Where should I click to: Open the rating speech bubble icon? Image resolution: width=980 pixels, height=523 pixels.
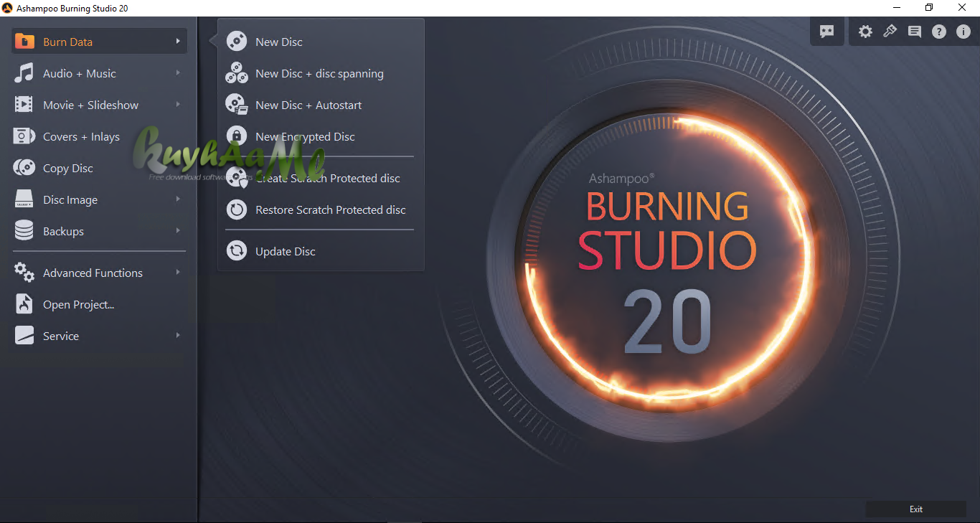click(827, 32)
